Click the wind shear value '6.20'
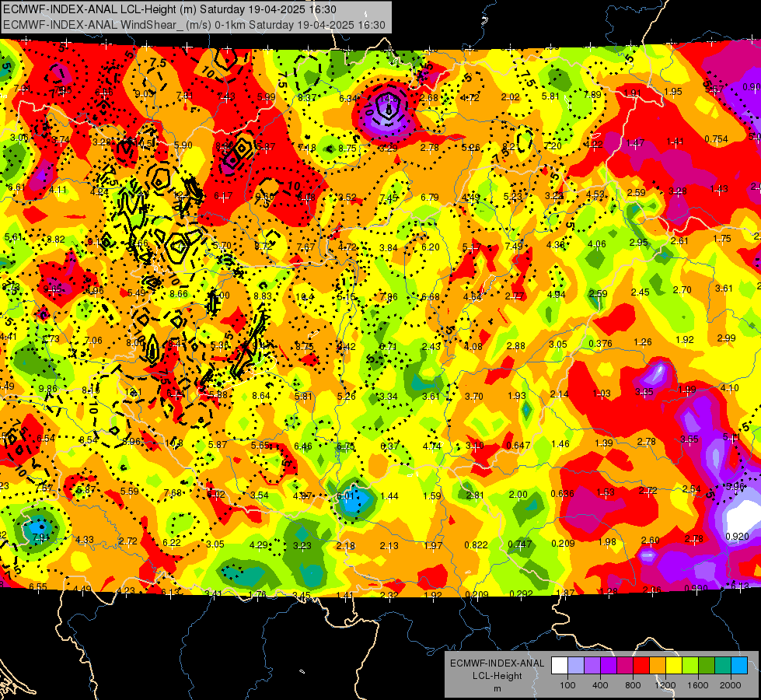Image resolution: width=761 pixels, height=700 pixels. pyautogui.click(x=431, y=247)
